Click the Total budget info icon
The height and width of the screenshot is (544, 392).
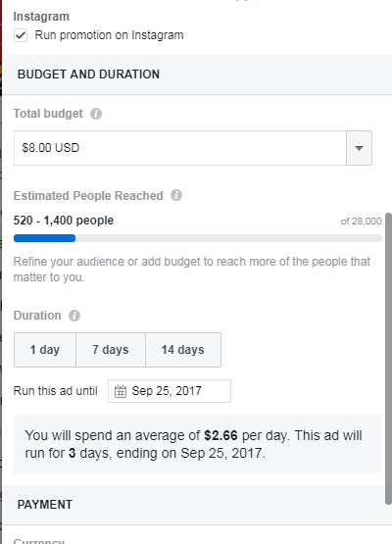point(96,114)
